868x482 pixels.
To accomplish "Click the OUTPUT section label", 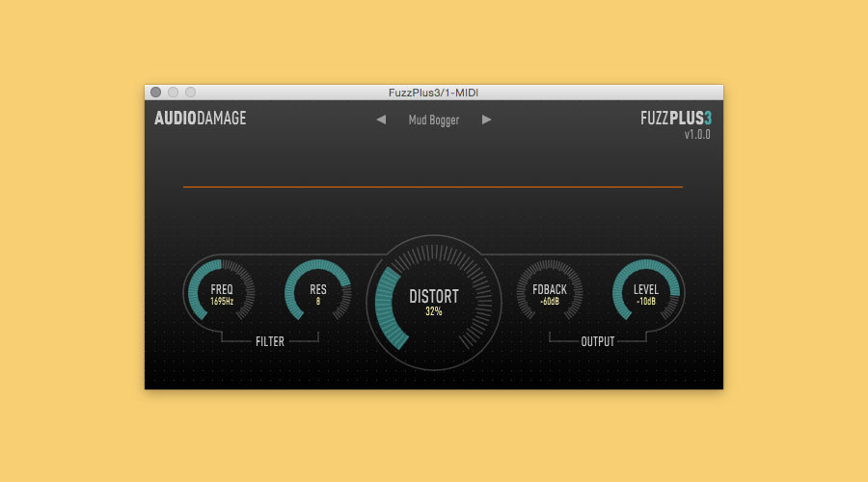I will (x=597, y=341).
